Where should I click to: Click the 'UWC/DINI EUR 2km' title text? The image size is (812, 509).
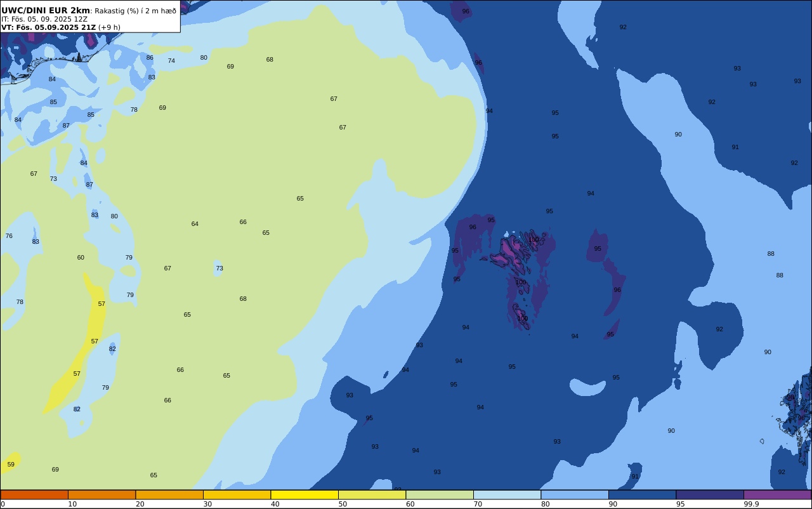point(46,10)
